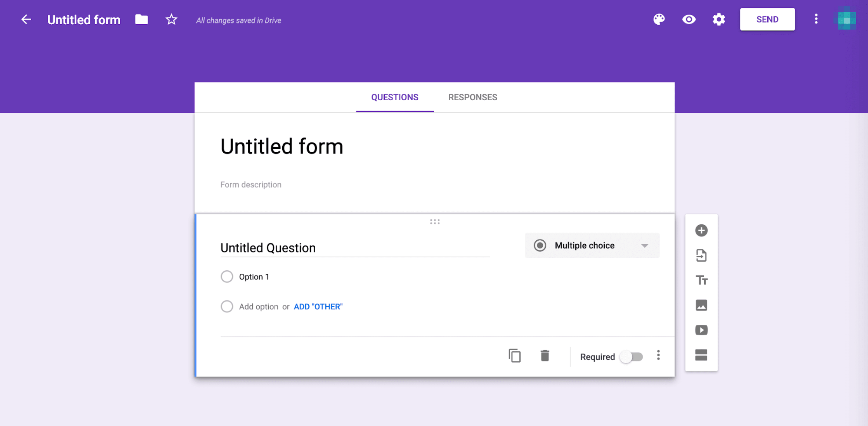This screenshot has width=868, height=426.
Task: Add a title and description block
Action: 701,280
